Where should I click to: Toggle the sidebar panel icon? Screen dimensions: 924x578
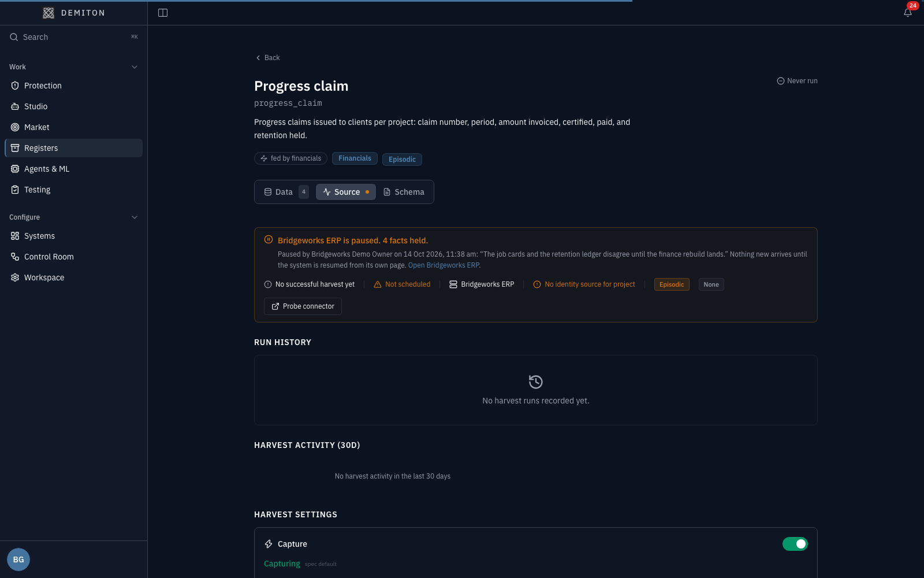coord(163,13)
